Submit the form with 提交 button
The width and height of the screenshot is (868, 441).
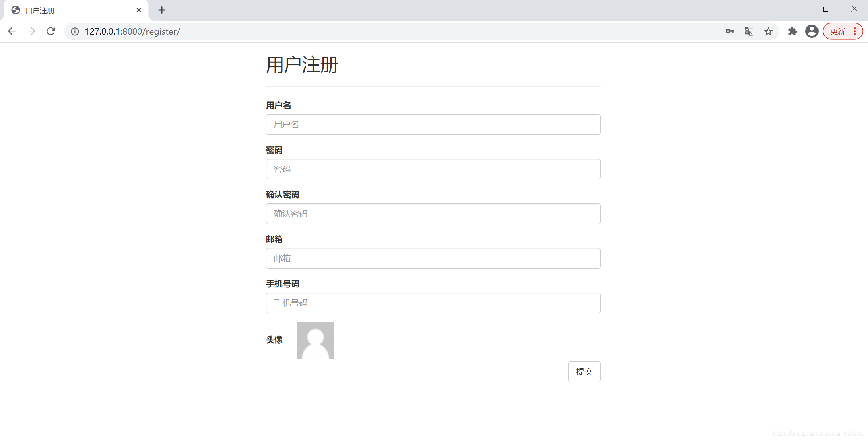click(x=584, y=371)
